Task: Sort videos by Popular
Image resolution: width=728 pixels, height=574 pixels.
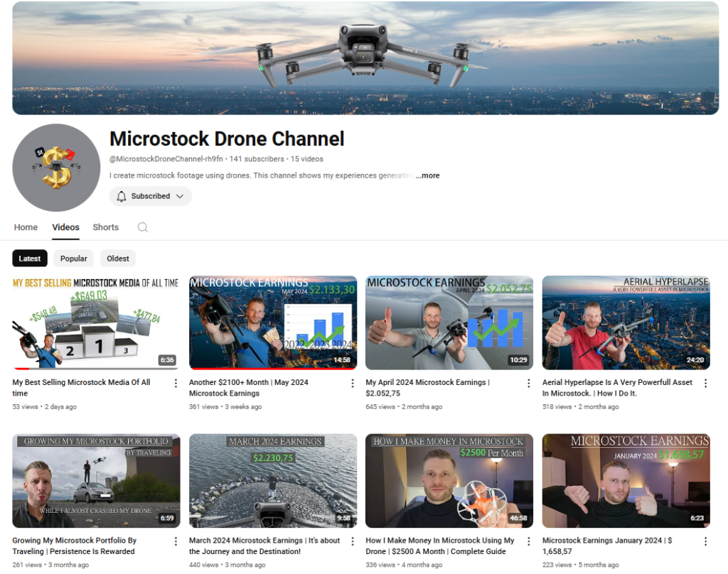Action: click(74, 259)
